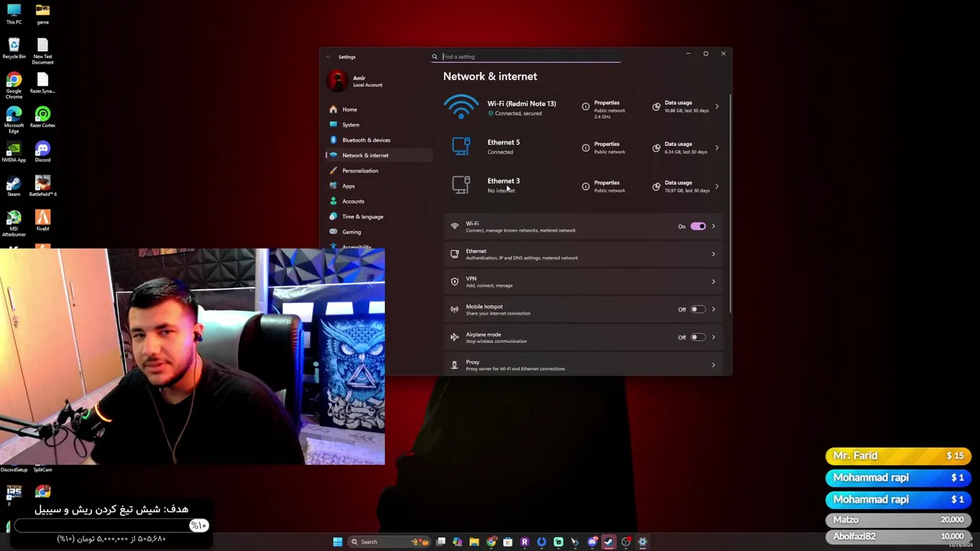Click the large Wi-Fi signal icon
This screenshot has width=980, height=551.
click(x=461, y=107)
